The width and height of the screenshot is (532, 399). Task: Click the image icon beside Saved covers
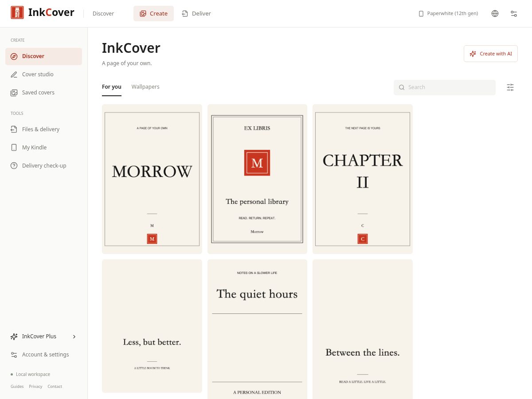tap(14, 93)
